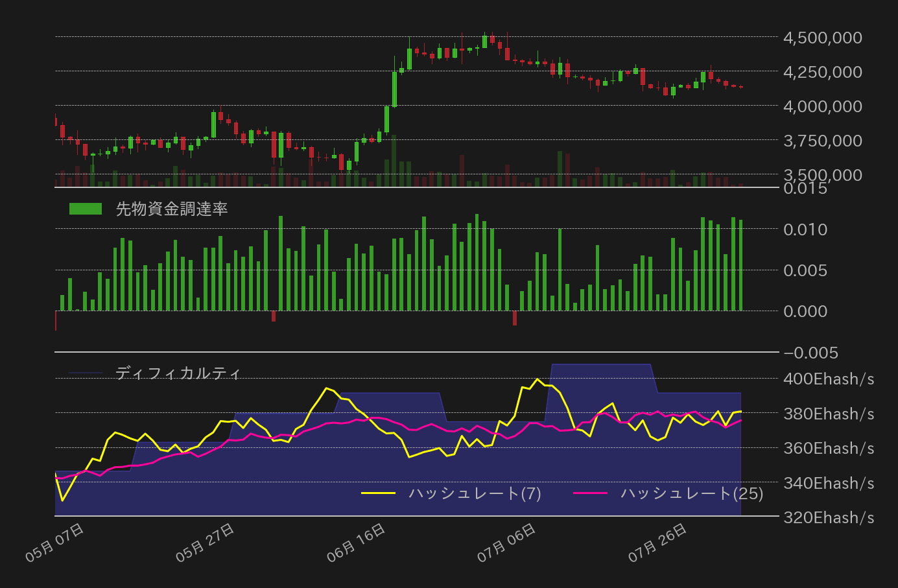Click the 4,500,000 price axis label
The height and width of the screenshot is (588, 898).
click(822, 38)
